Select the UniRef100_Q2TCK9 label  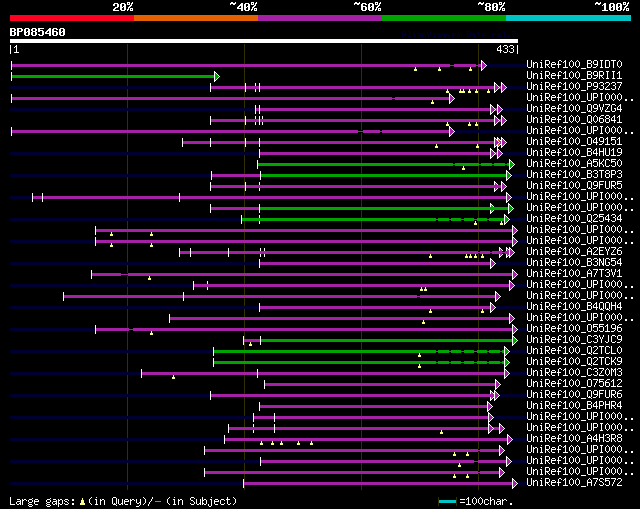[x=574, y=362]
